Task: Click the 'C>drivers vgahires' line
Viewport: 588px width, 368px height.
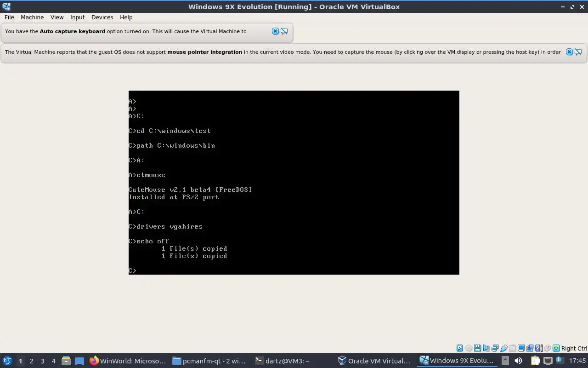Action: pyautogui.click(x=165, y=226)
